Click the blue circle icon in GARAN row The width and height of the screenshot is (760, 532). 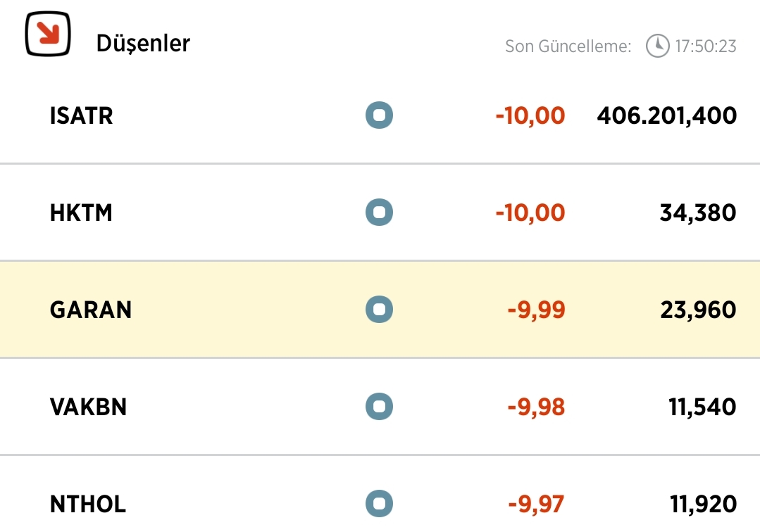(x=379, y=310)
